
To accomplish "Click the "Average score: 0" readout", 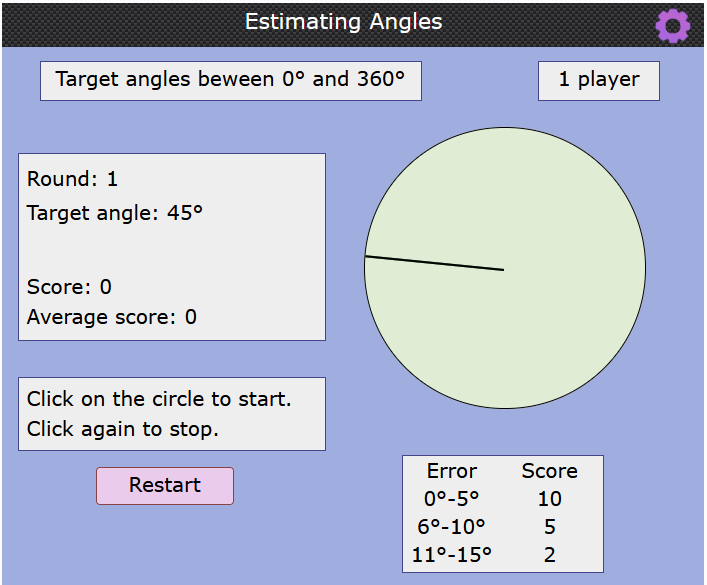I will point(111,317).
